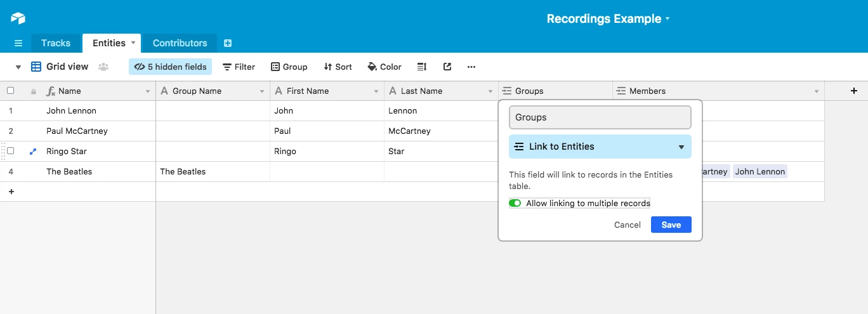Open the more options ellipsis menu
868x314 pixels.
471,67
